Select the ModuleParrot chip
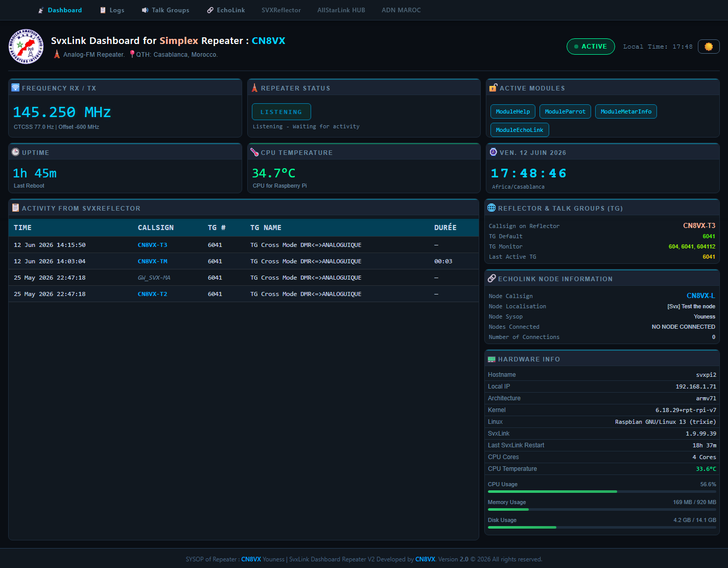Screen dimensions: 728x568 tap(565, 111)
